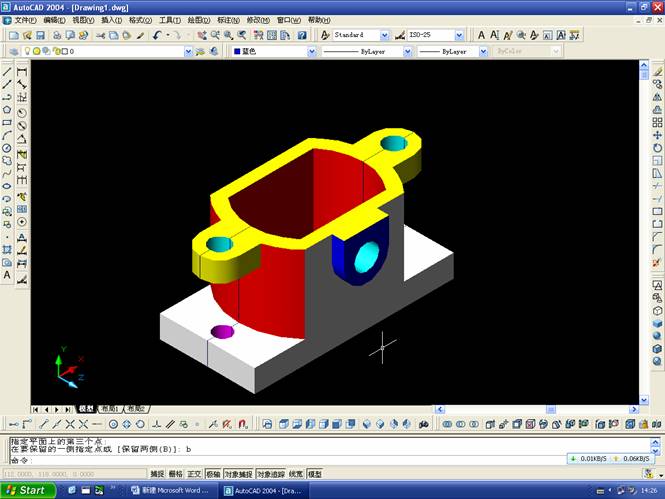The height and width of the screenshot is (499, 665).
Task: Open the 蓝色 color control dropdown
Action: (x=313, y=51)
